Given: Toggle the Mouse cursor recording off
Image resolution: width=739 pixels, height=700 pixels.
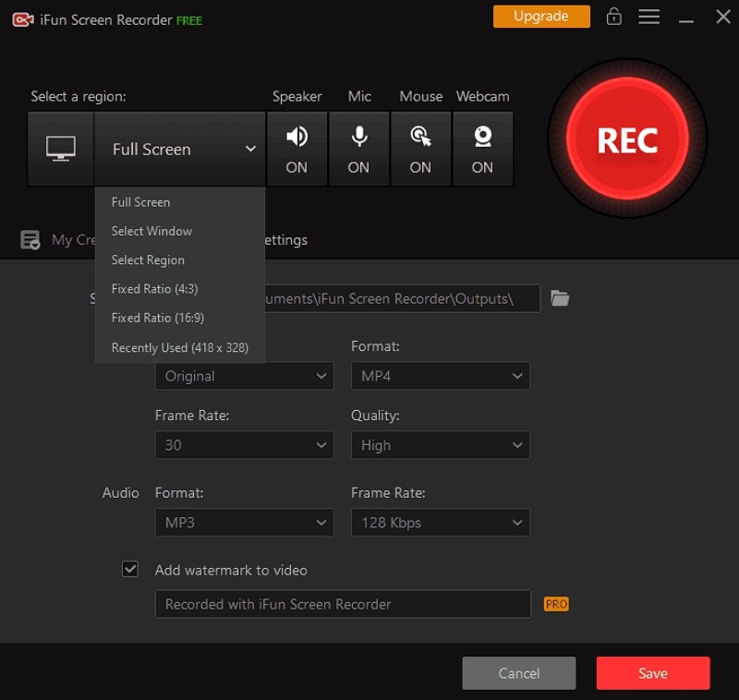Looking at the screenshot, I should (x=420, y=168).
